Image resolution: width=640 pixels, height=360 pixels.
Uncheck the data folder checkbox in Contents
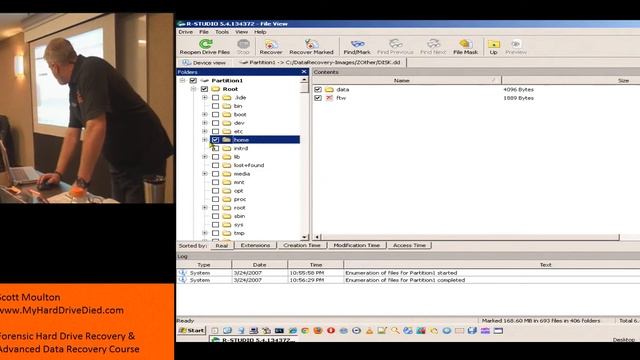click(x=318, y=89)
